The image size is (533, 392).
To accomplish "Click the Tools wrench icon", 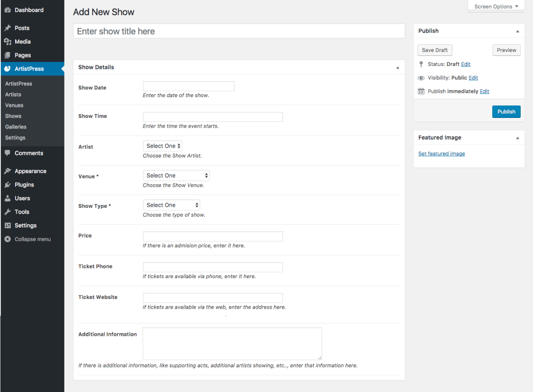I will (8, 212).
